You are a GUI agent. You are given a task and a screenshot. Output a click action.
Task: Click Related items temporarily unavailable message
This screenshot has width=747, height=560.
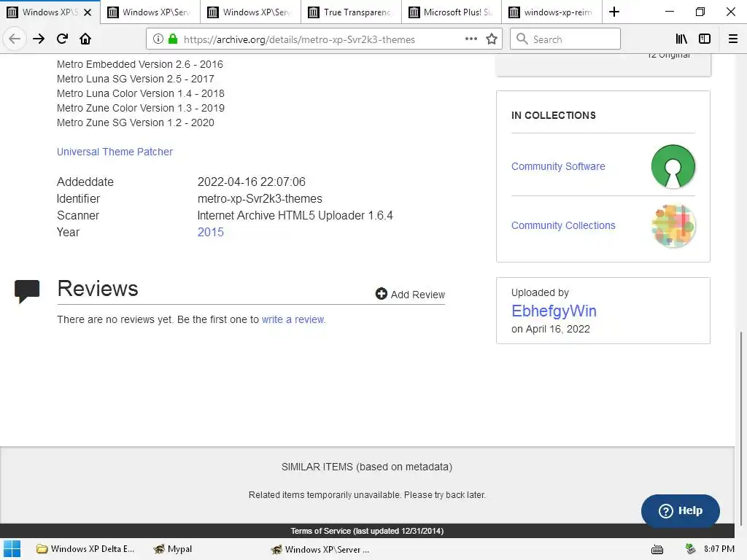(367, 495)
